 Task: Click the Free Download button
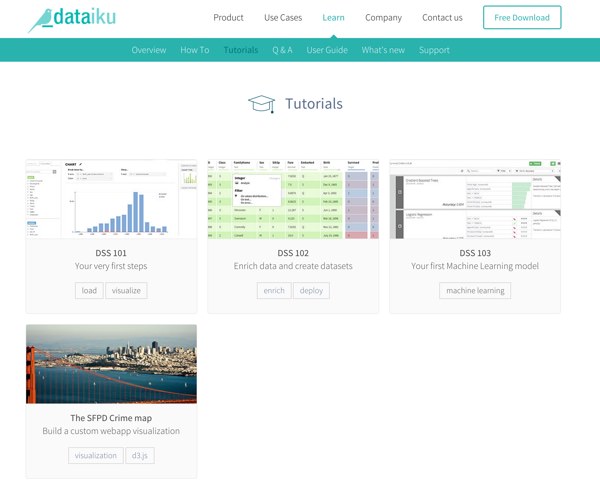click(522, 17)
